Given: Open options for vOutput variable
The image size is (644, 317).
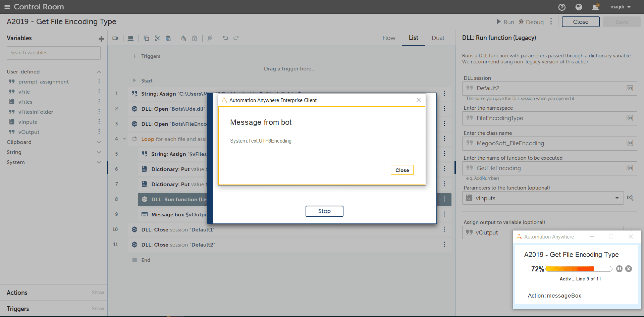Looking at the screenshot, I should pos(99,131).
